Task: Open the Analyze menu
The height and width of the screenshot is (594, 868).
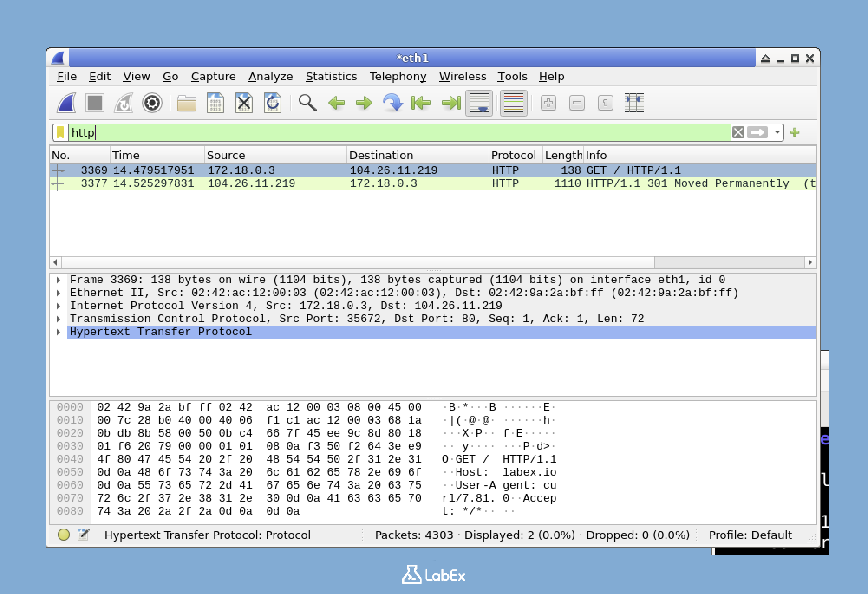Action: 270,77
